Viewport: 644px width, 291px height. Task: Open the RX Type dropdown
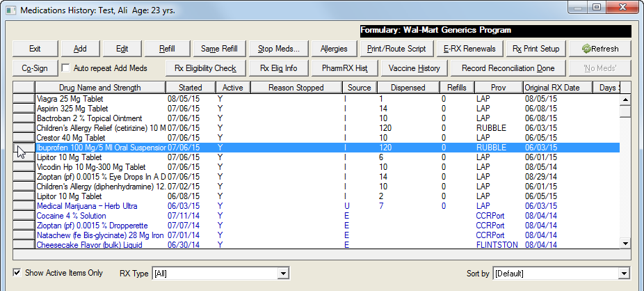(x=282, y=274)
